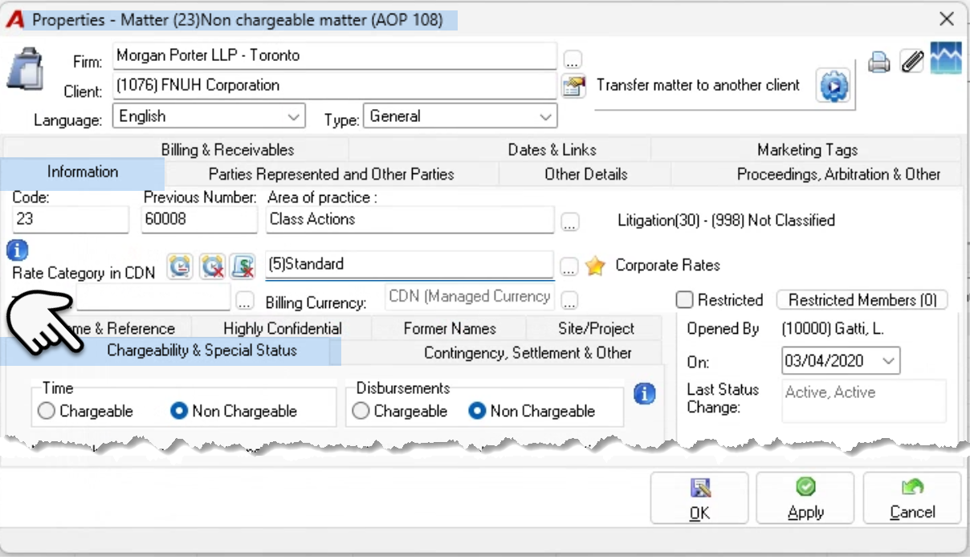Browse areas with the Class Actions ellipsis button
970x560 pixels.
(x=569, y=223)
